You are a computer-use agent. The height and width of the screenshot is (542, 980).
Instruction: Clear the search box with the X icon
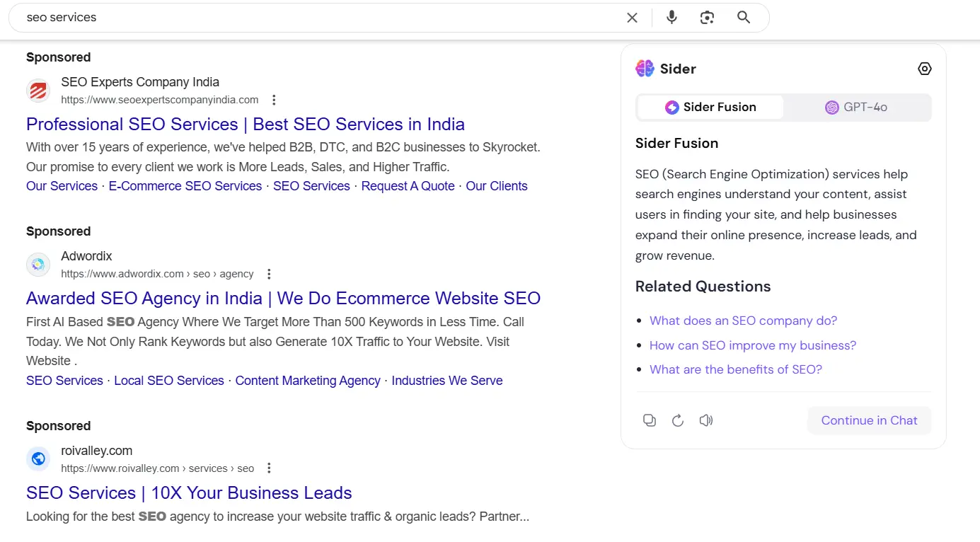632,18
